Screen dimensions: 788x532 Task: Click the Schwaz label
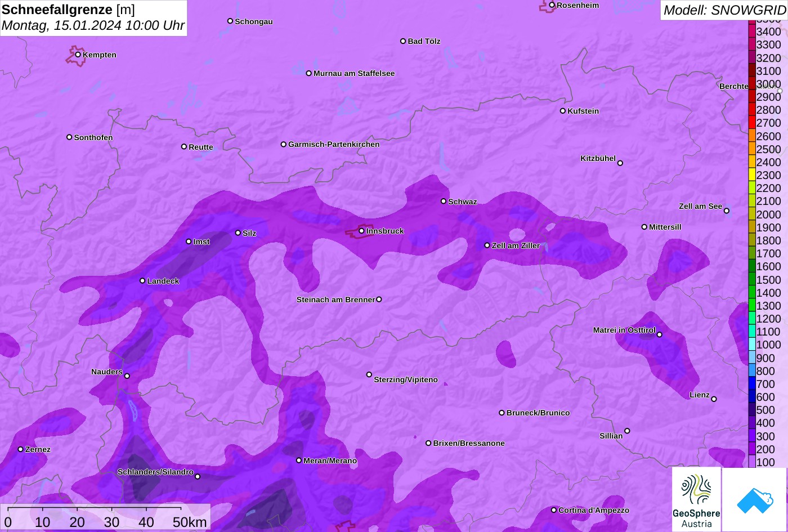pyautogui.click(x=463, y=202)
